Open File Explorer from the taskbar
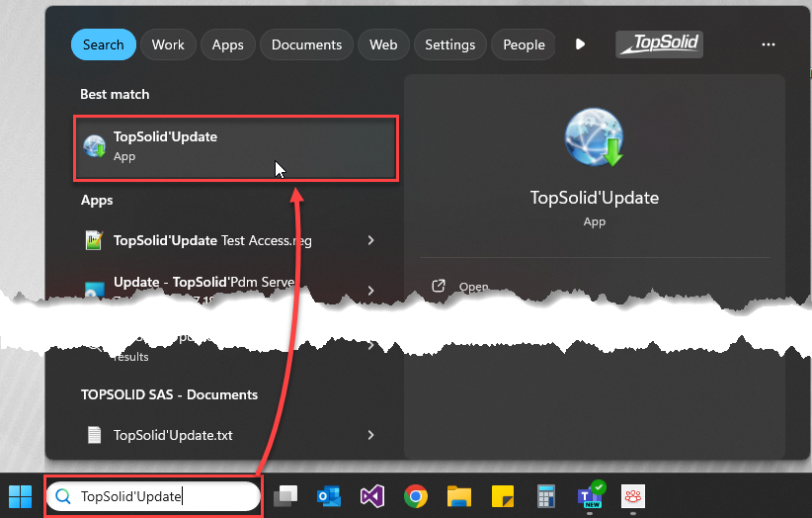The width and height of the screenshot is (812, 518). pyautogui.click(x=459, y=496)
